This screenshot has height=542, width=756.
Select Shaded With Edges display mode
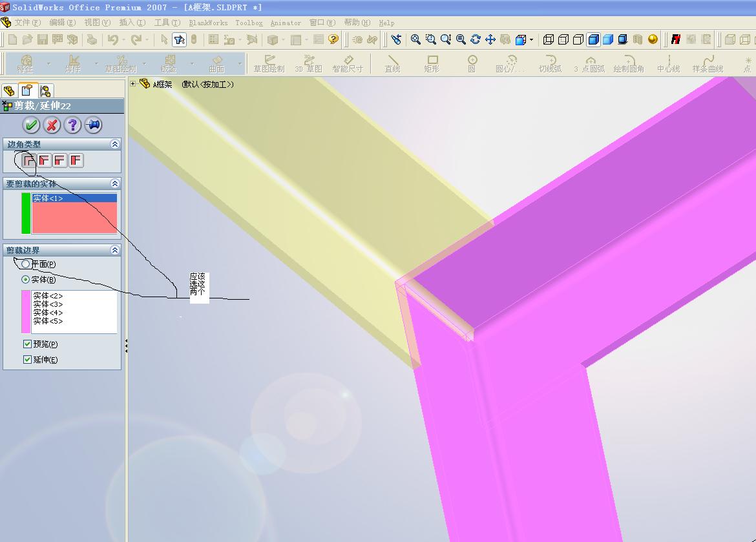click(x=594, y=39)
